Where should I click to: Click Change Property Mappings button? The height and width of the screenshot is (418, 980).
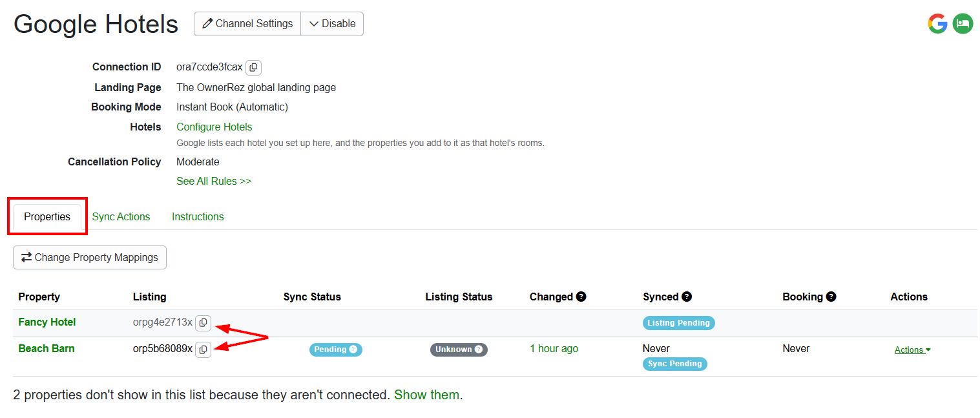[90, 257]
